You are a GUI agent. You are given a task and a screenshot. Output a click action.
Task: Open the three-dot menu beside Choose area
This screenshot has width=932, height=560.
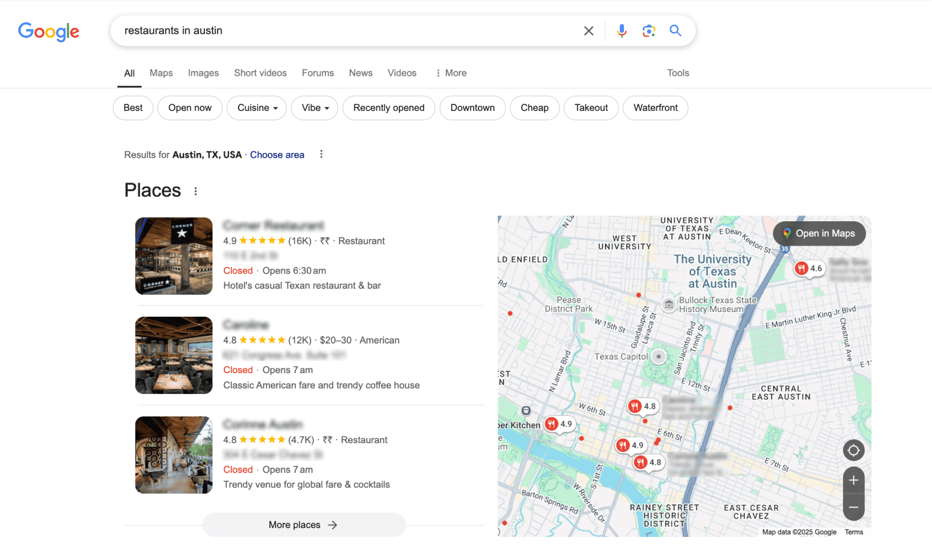pyautogui.click(x=321, y=154)
